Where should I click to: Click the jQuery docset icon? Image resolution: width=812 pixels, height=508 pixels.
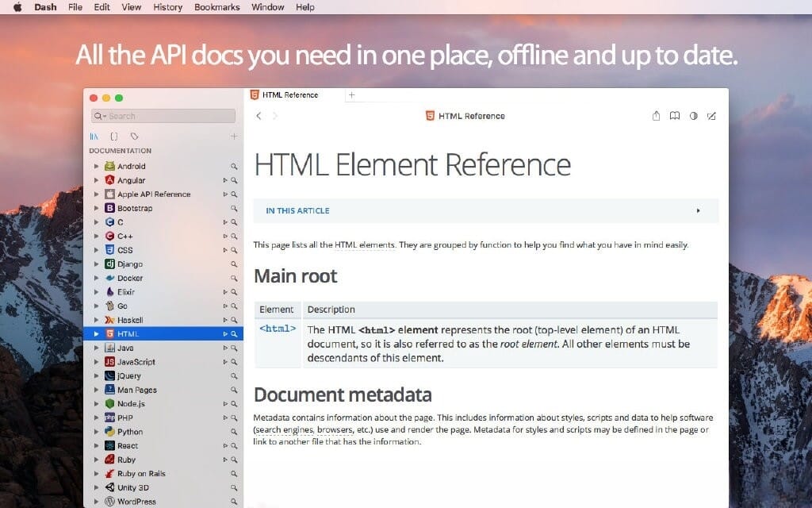pos(109,375)
